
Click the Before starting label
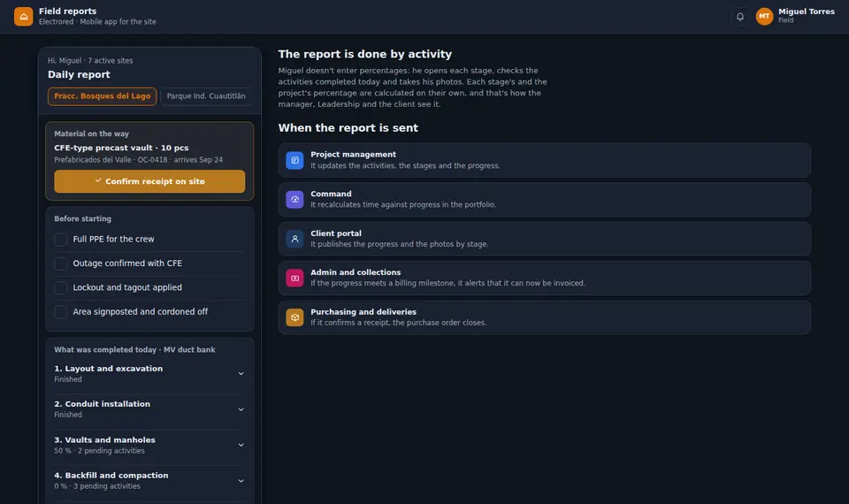[x=83, y=218]
